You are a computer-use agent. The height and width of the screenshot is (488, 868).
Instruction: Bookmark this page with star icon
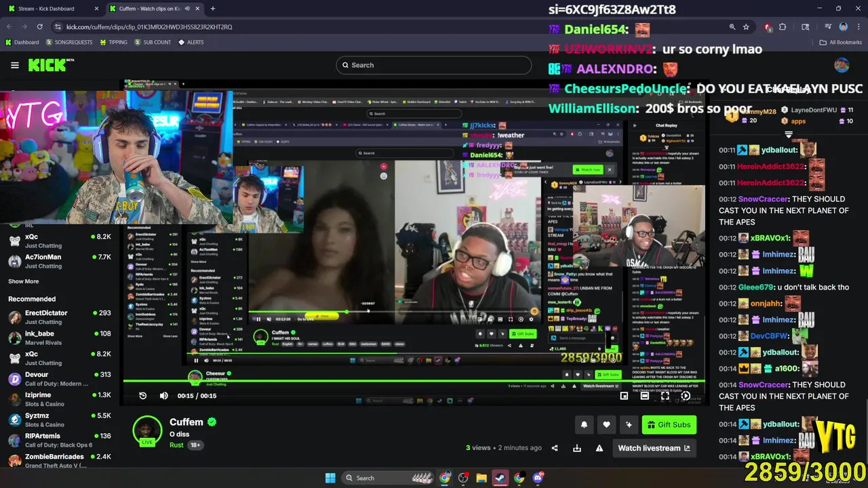(746, 26)
